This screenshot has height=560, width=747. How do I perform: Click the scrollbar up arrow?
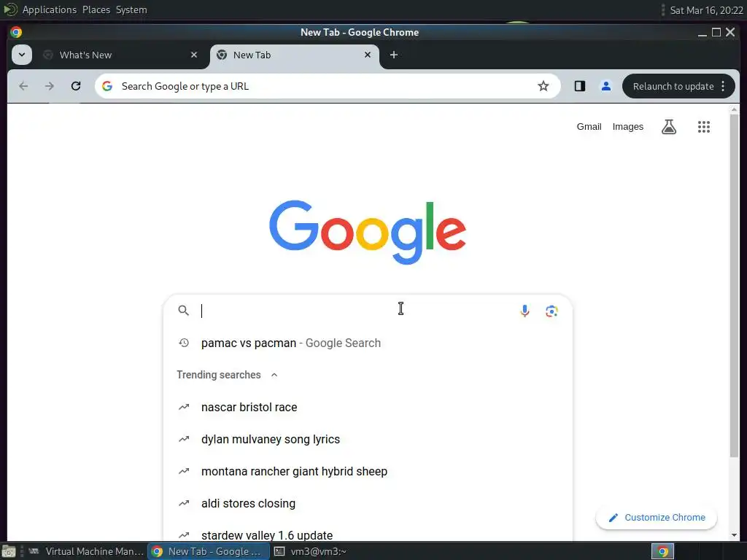[734, 109]
